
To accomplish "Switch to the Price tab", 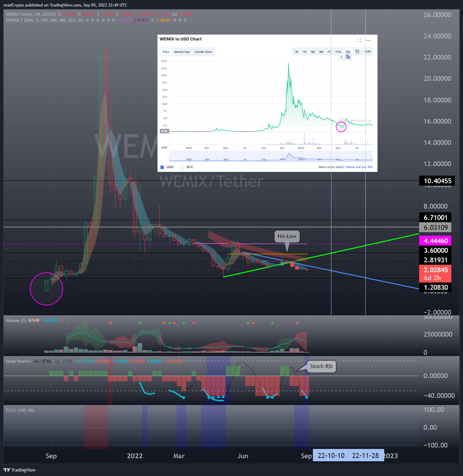I will tap(166, 52).
